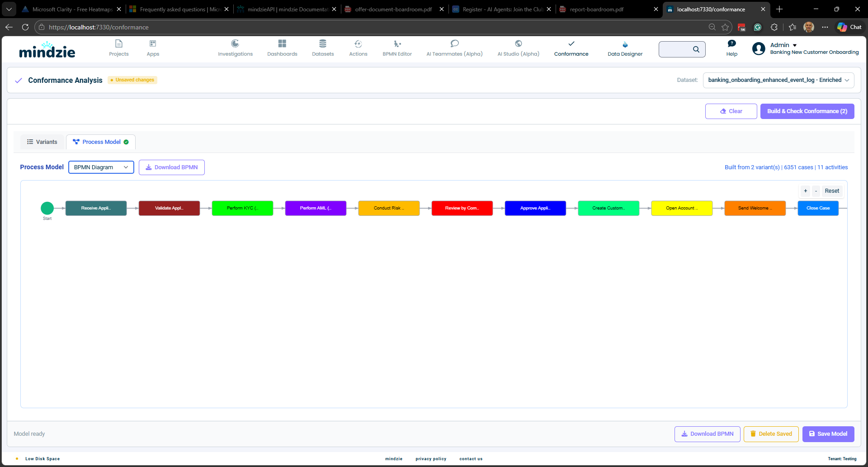The width and height of the screenshot is (868, 467).
Task: Click Save Model button
Action: click(828, 434)
